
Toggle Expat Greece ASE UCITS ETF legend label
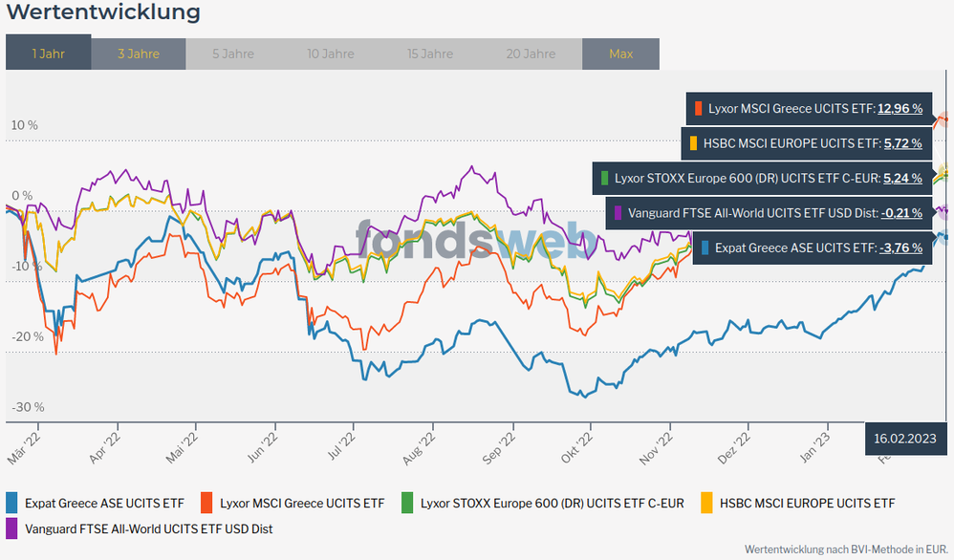point(104,503)
